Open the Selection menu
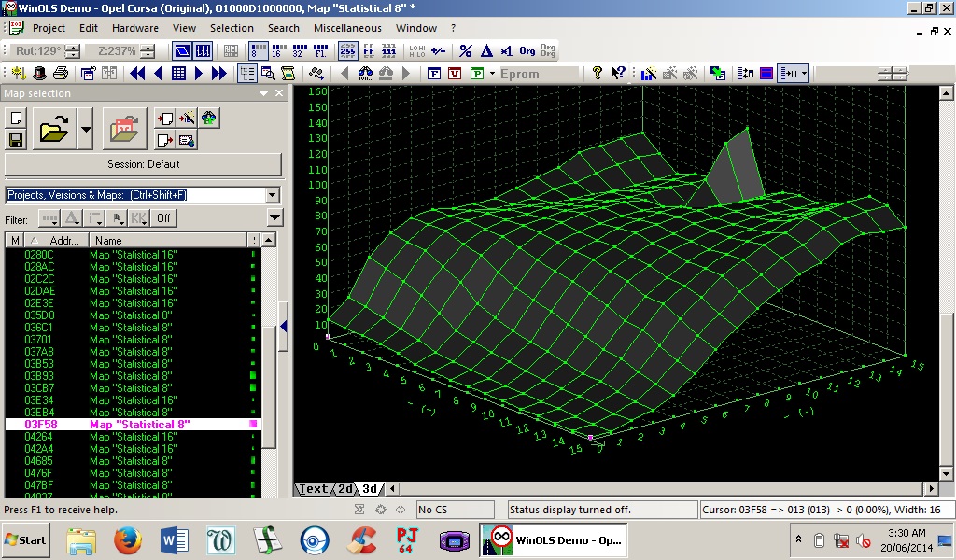 232,28
